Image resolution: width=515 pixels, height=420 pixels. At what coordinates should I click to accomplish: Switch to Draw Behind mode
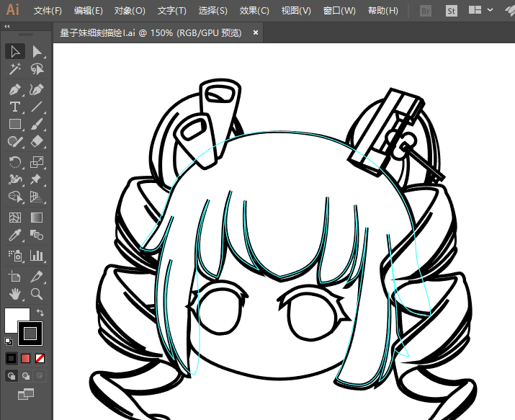[26, 375]
